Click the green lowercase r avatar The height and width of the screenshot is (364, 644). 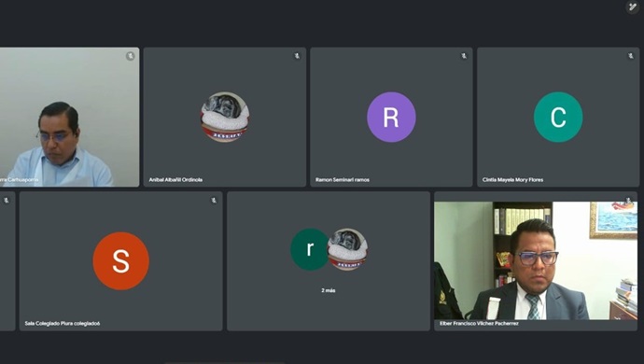tap(310, 249)
